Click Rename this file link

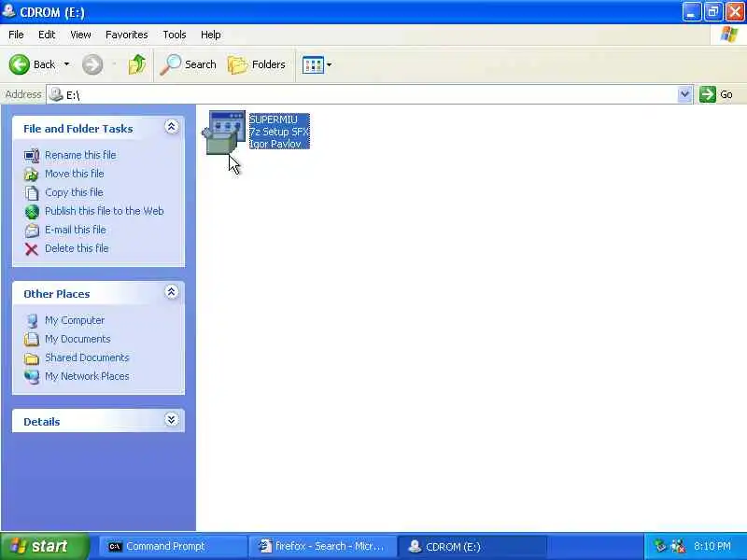(x=80, y=155)
